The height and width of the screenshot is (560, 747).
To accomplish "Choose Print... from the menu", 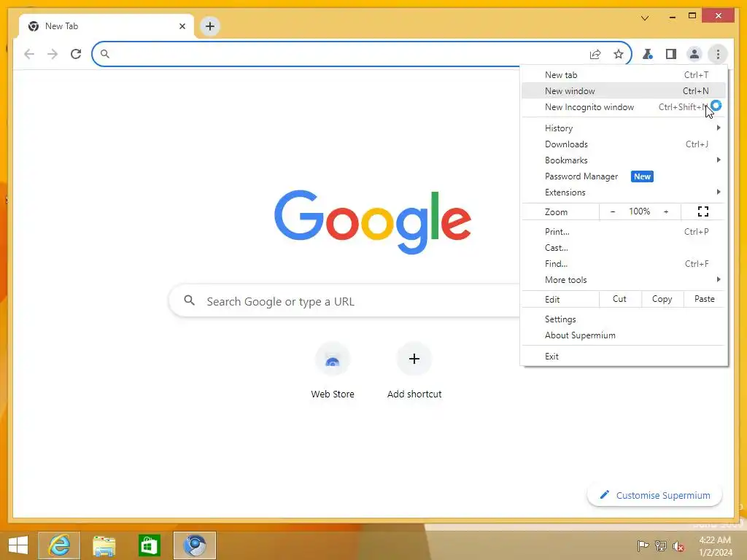I will (624, 232).
